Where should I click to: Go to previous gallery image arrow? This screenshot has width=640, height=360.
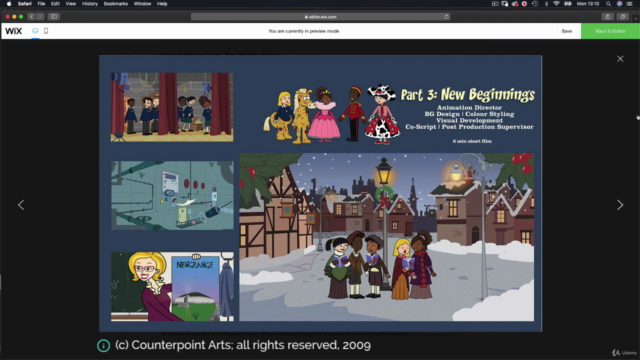click(x=21, y=205)
